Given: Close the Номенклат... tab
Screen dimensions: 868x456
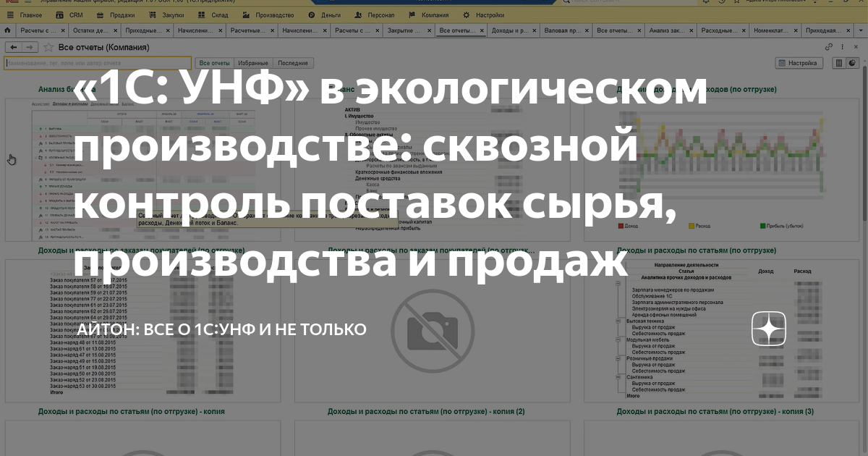Looking at the screenshot, I should (x=795, y=30).
